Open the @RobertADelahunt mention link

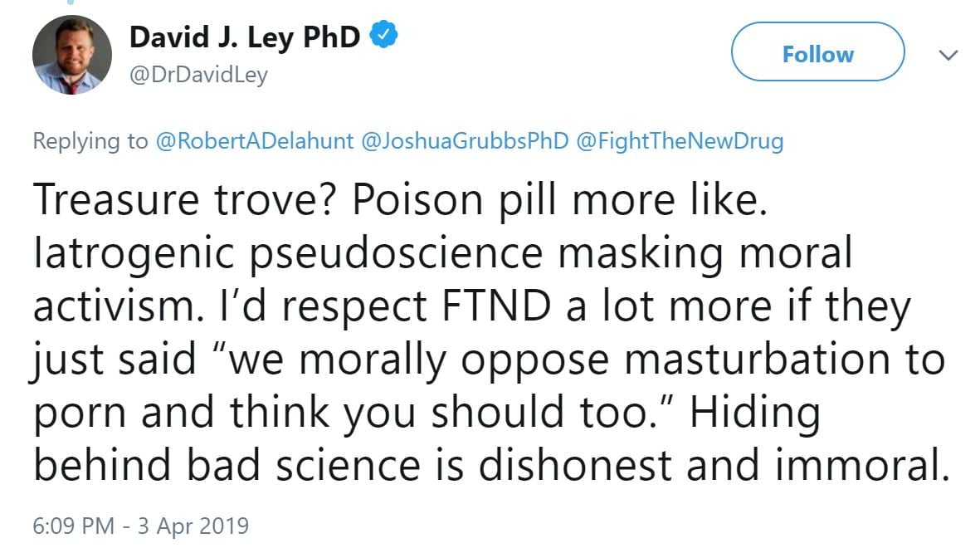coord(255,141)
